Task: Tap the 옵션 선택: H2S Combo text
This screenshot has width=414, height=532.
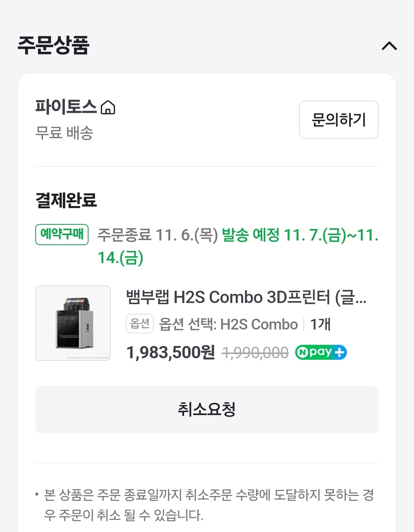Action: tap(228, 324)
